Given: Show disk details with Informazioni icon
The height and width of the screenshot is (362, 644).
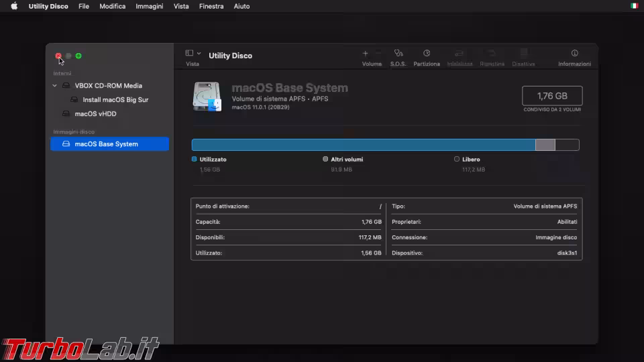Looking at the screenshot, I should point(574,53).
